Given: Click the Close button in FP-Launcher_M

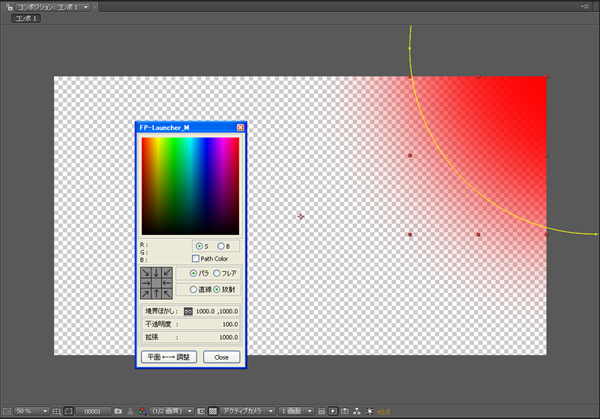Looking at the screenshot, I should (x=221, y=357).
